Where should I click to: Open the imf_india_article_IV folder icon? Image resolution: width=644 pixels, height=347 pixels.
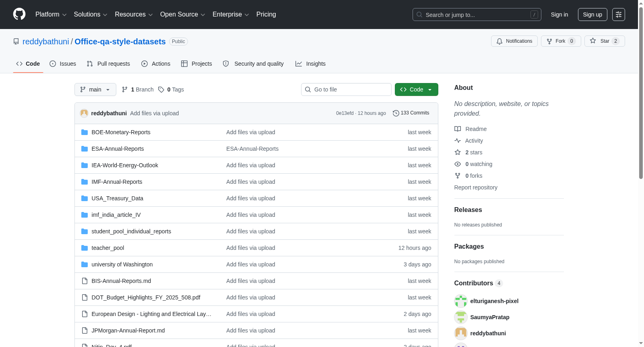click(85, 215)
